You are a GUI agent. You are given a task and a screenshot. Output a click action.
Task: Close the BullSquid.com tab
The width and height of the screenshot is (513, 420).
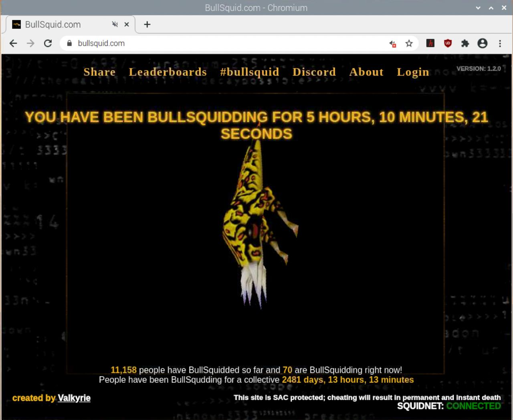(x=127, y=24)
